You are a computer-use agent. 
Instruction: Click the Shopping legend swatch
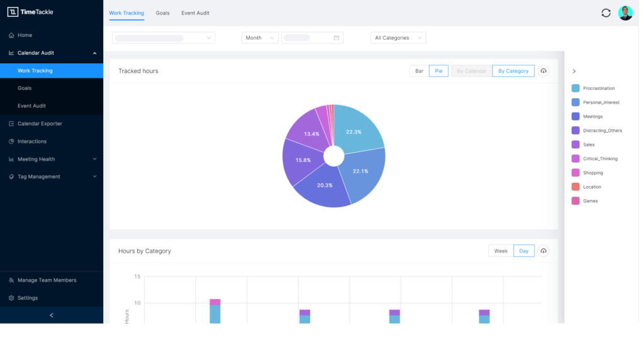[x=575, y=173]
